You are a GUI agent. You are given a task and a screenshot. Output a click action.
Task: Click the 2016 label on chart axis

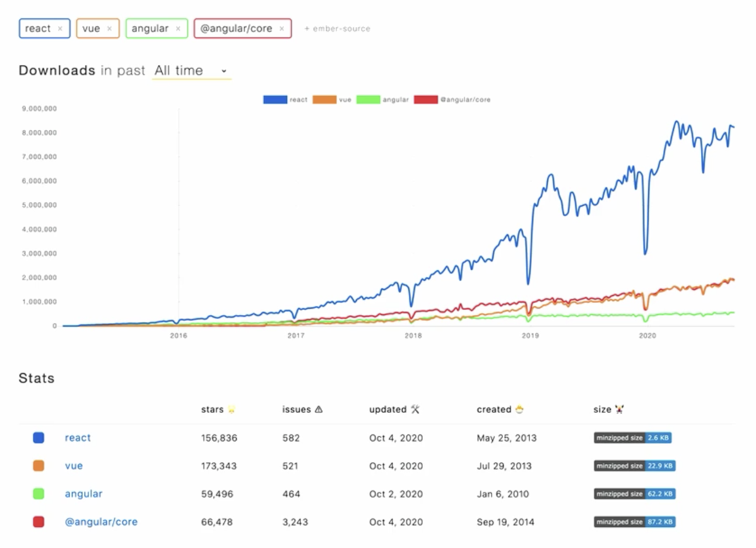coord(179,336)
